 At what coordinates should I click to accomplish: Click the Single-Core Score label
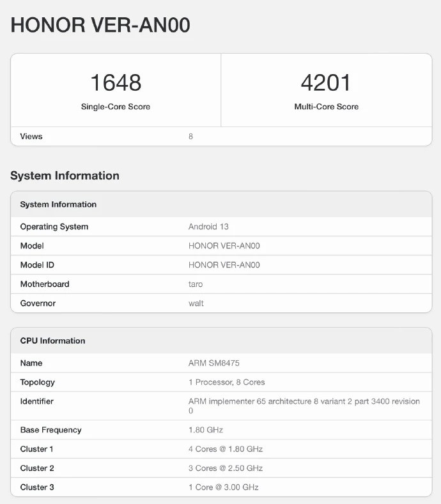116,107
